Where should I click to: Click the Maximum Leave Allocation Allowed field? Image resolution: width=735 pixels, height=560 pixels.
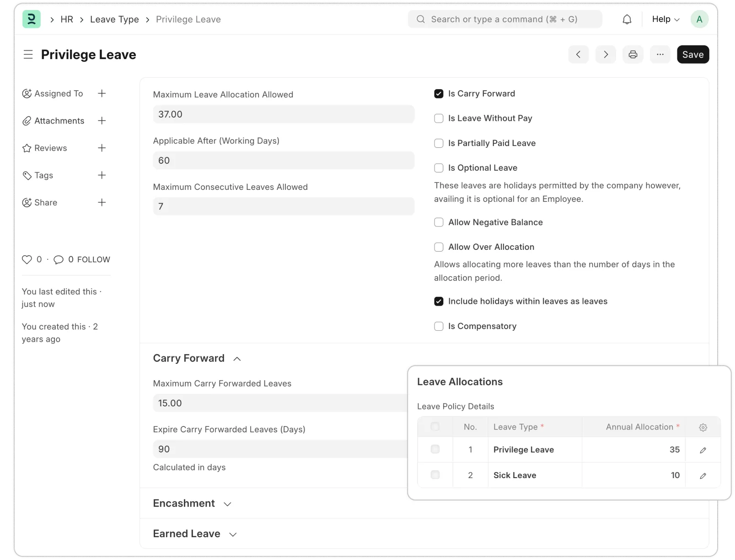[284, 114]
